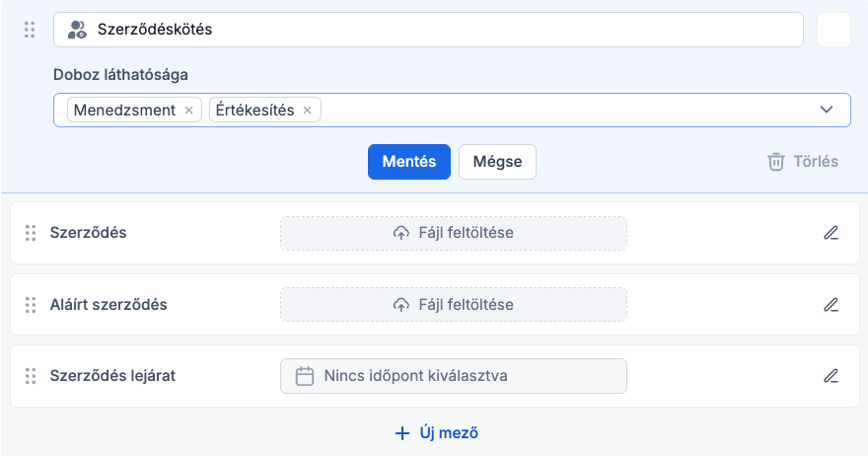Viewport: 868px width, 456px height.
Task: Click Fájl feltöltése in Aláírt szerződés row
Action: click(453, 304)
